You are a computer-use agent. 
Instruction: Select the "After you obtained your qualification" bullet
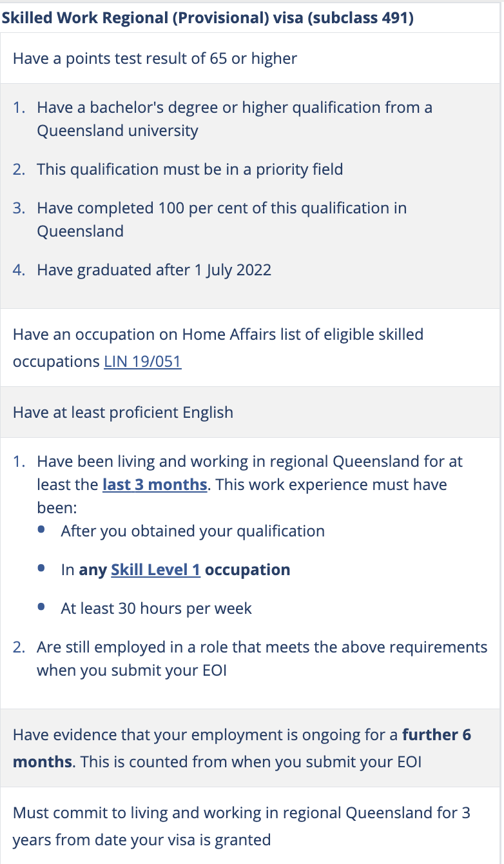(x=193, y=531)
